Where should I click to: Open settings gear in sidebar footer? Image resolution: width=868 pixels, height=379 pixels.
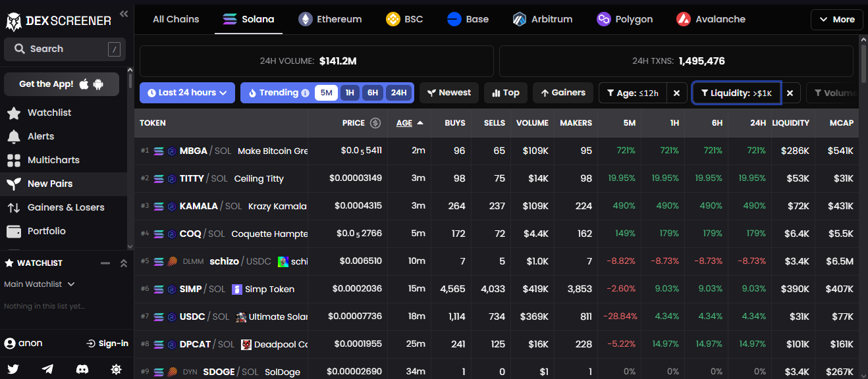117,369
